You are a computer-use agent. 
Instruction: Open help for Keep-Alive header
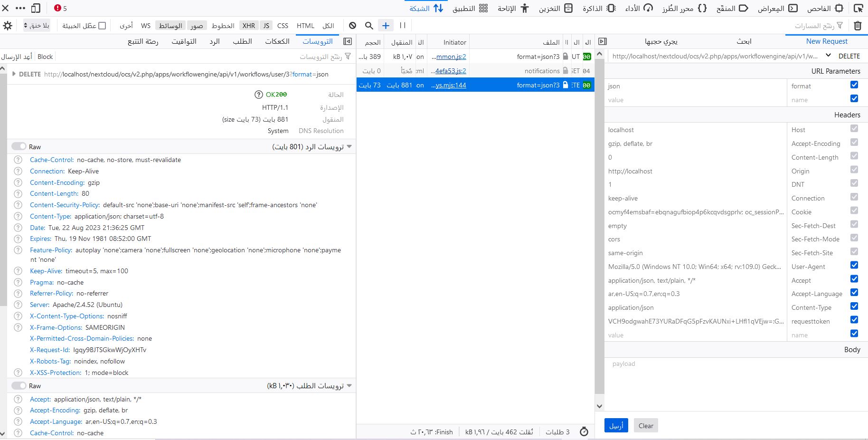[x=18, y=271]
